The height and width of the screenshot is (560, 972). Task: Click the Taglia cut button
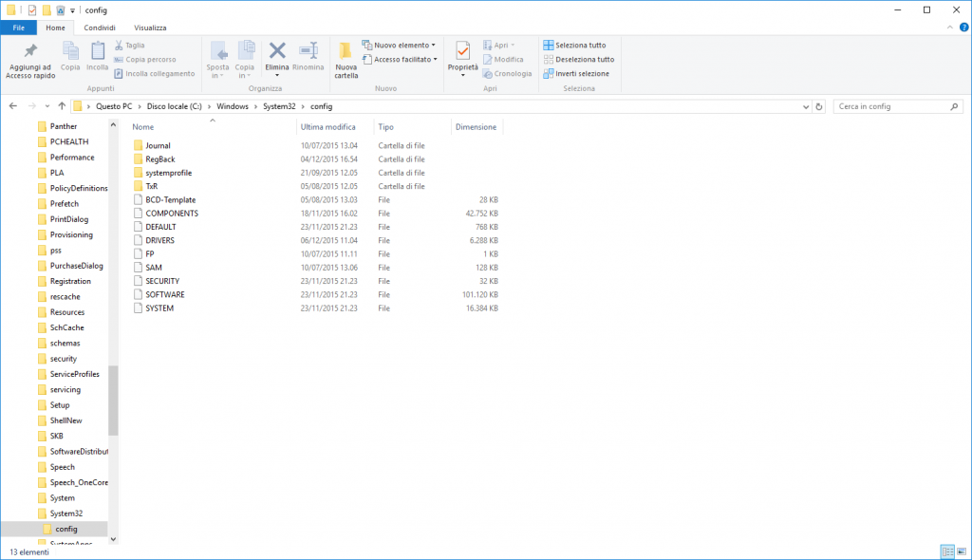coord(129,45)
